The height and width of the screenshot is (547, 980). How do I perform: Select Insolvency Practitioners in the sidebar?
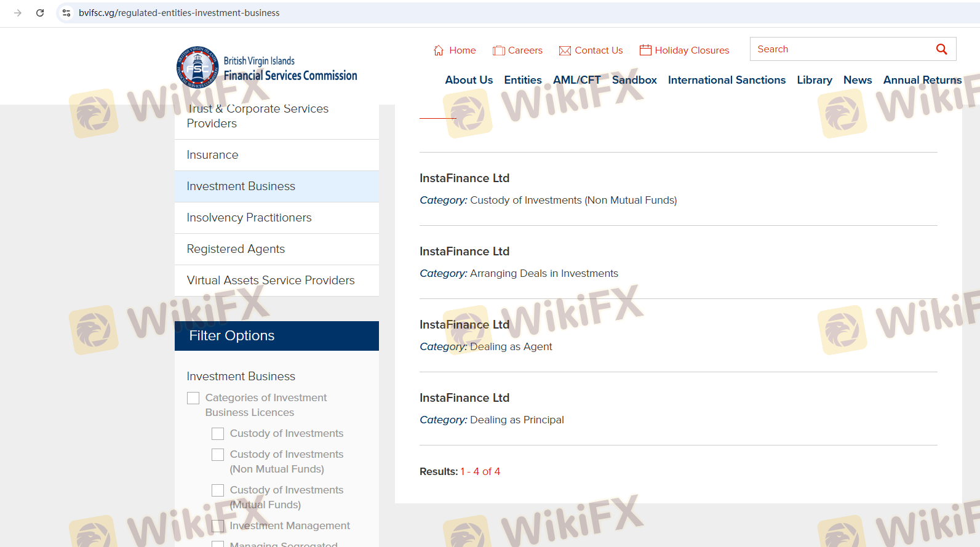(277, 218)
